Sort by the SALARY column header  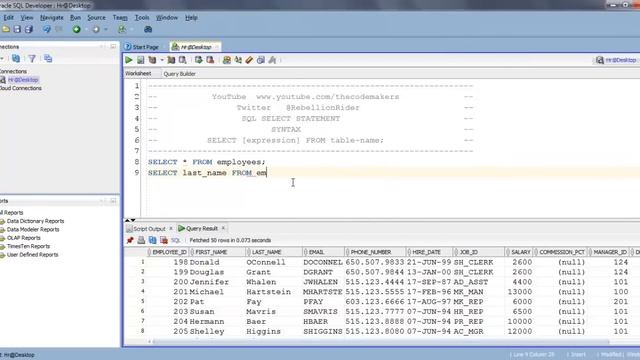[x=519, y=252]
